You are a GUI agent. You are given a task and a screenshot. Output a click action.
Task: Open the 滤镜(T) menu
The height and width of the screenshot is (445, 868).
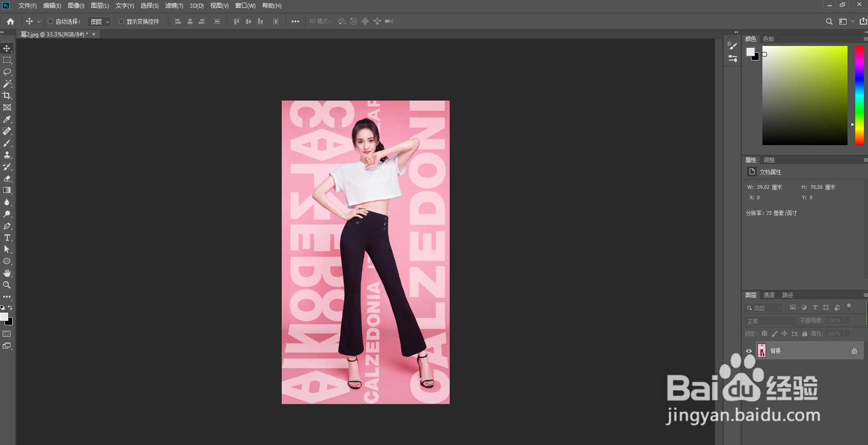pyautogui.click(x=174, y=5)
